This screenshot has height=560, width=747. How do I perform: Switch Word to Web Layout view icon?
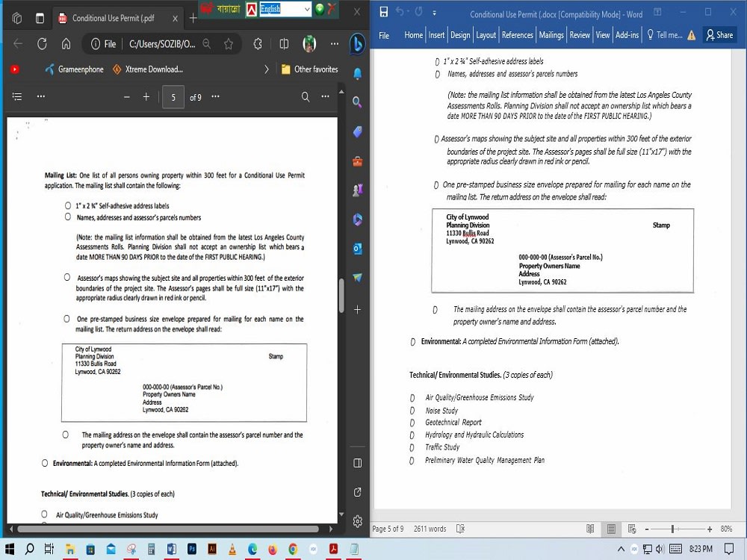click(632, 529)
